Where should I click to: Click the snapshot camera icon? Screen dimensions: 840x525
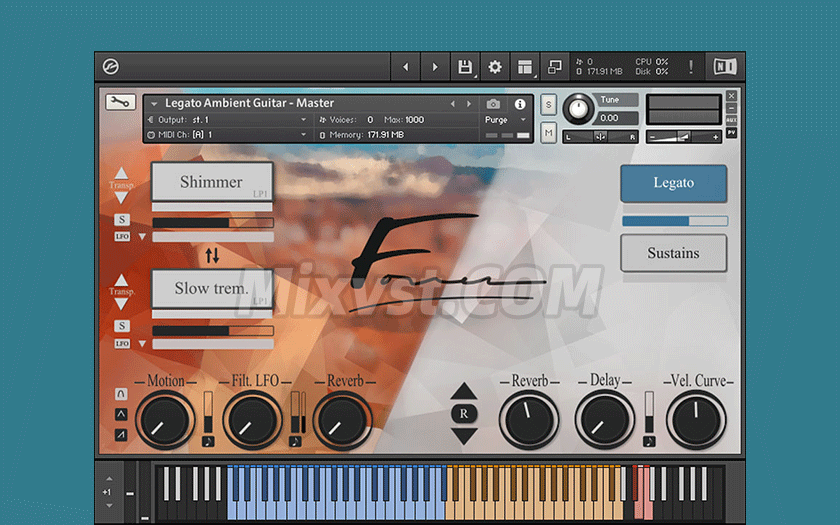click(x=493, y=104)
